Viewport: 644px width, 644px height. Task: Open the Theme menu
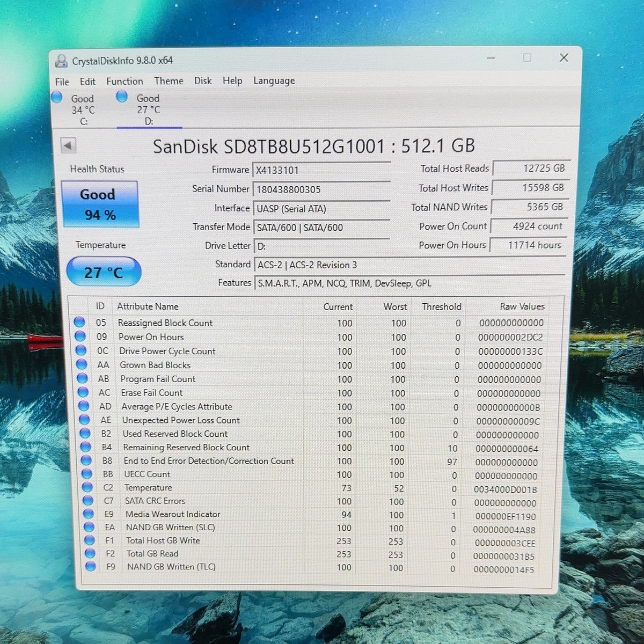coord(169,80)
